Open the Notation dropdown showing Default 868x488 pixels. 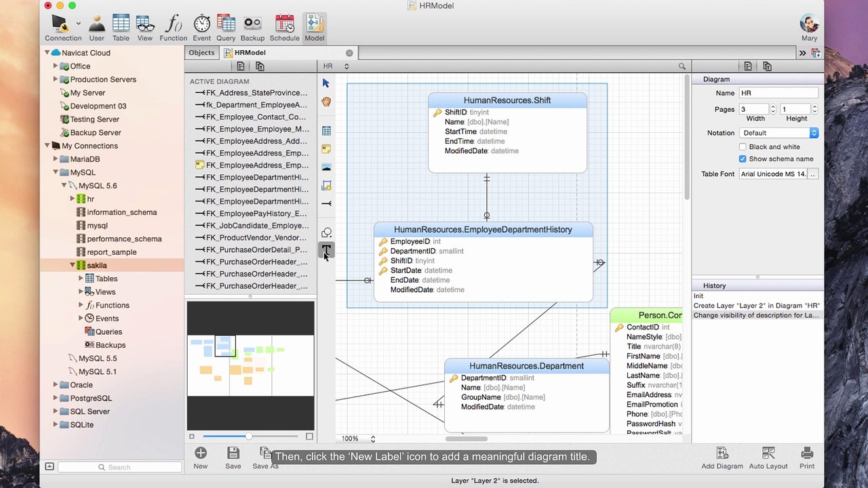pyautogui.click(x=778, y=133)
